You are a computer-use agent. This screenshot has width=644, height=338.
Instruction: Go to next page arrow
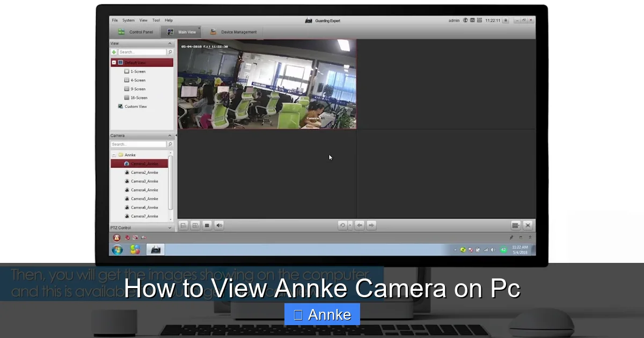(x=371, y=225)
